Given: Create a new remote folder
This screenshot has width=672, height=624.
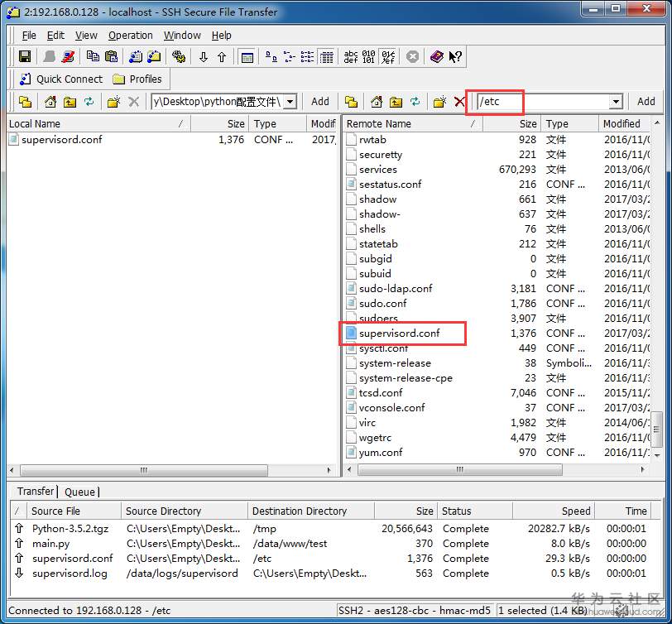Looking at the screenshot, I should click(x=439, y=102).
